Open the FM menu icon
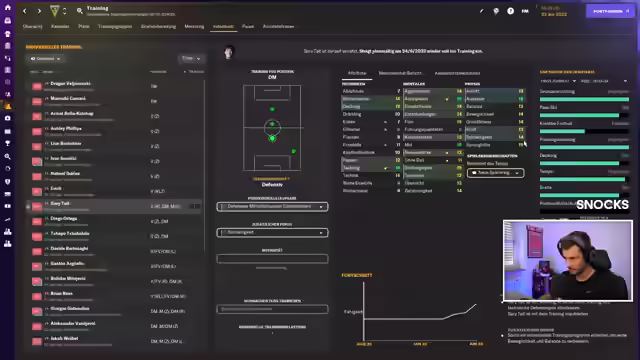The height and width of the screenshot is (360, 640). (525, 11)
